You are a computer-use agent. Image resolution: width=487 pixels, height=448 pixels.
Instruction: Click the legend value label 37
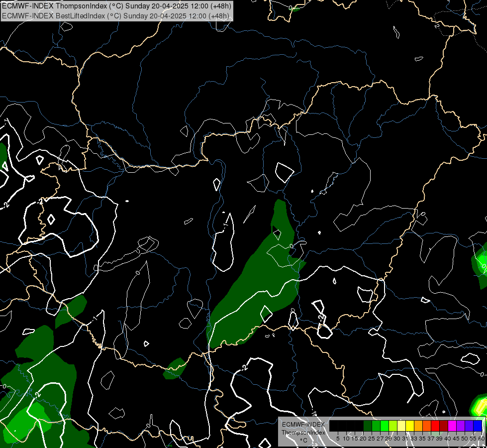pos(431,439)
